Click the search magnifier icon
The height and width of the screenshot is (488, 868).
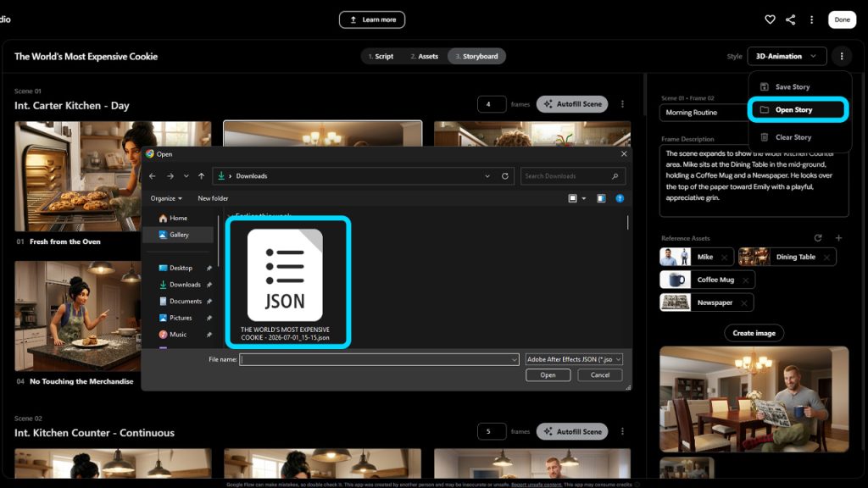click(615, 176)
